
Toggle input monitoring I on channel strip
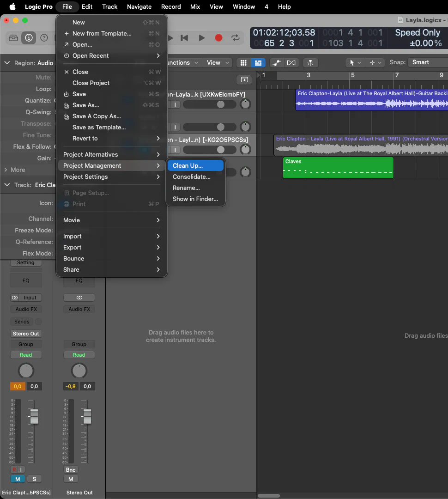[21, 470]
